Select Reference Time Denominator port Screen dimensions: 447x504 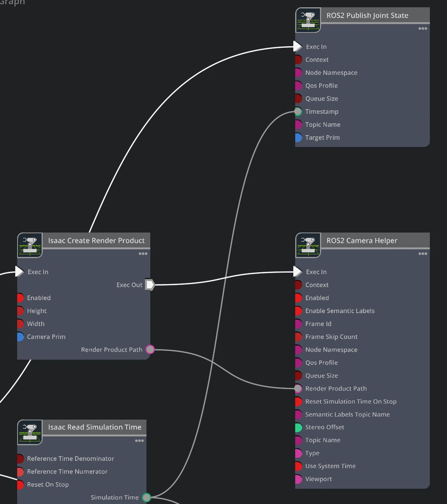pyautogui.click(x=21, y=459)
